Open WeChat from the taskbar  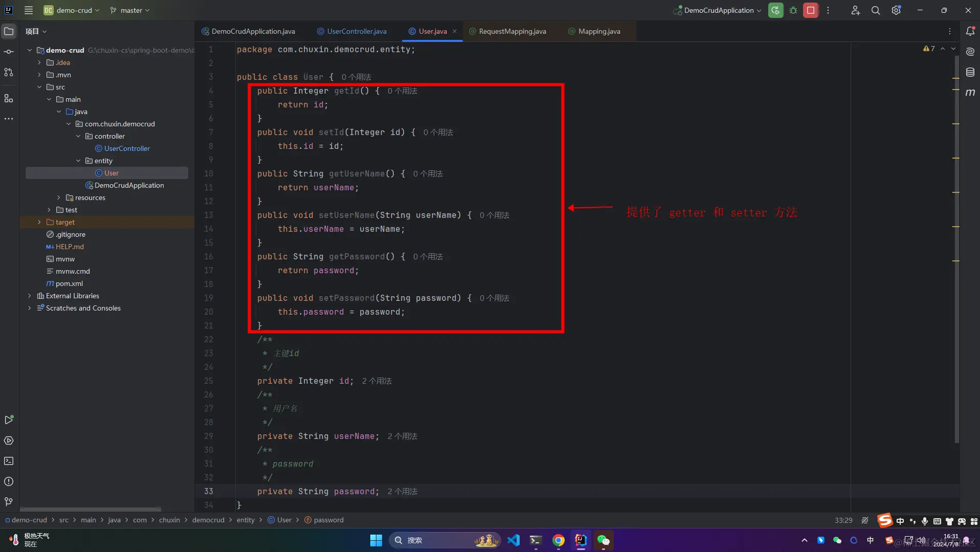click(604, 540)
